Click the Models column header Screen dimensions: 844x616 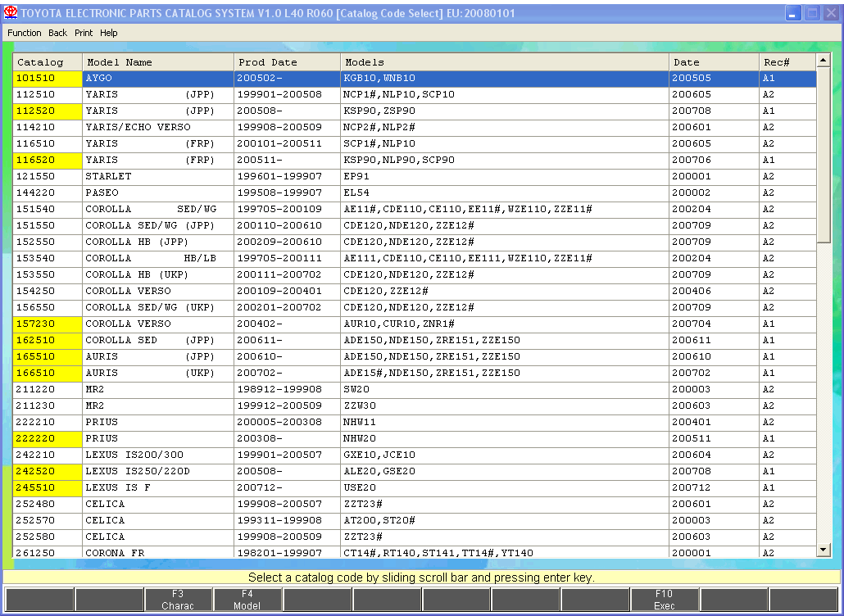pyautogui.click(x=505, y=62)
